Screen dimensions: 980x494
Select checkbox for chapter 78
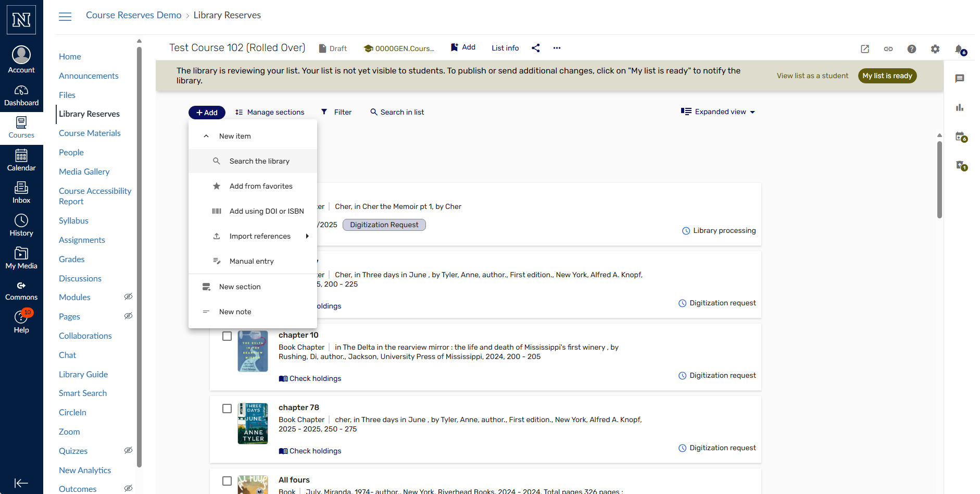[x=227, y=409]
